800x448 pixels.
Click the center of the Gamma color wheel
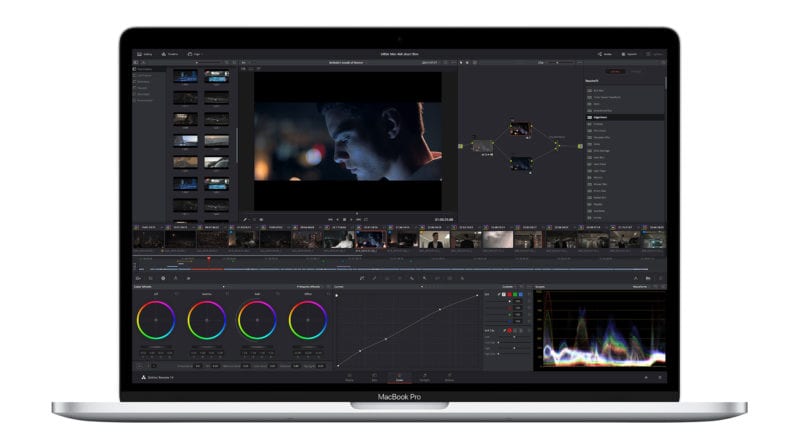[206, 320]
